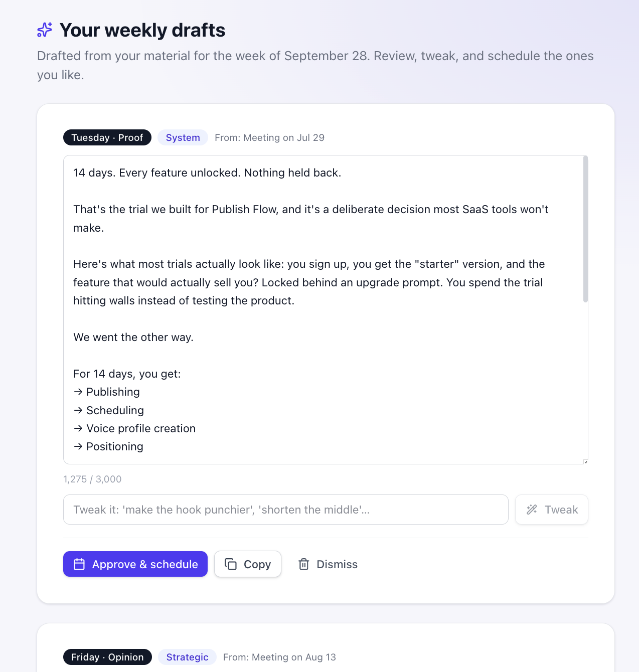Click the magic wand icon on Tweak button
The width and height of the screenshot is (639, 672).
(532, 510)
